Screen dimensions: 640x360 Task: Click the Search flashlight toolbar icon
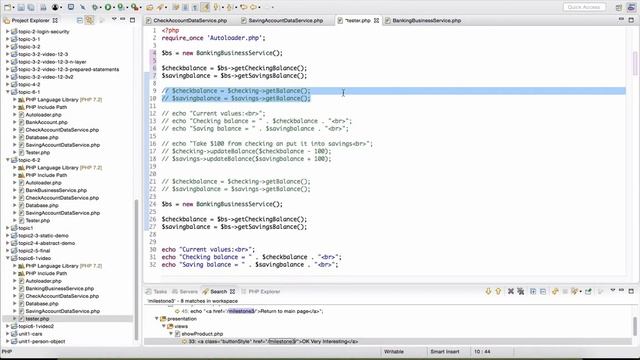161,7
